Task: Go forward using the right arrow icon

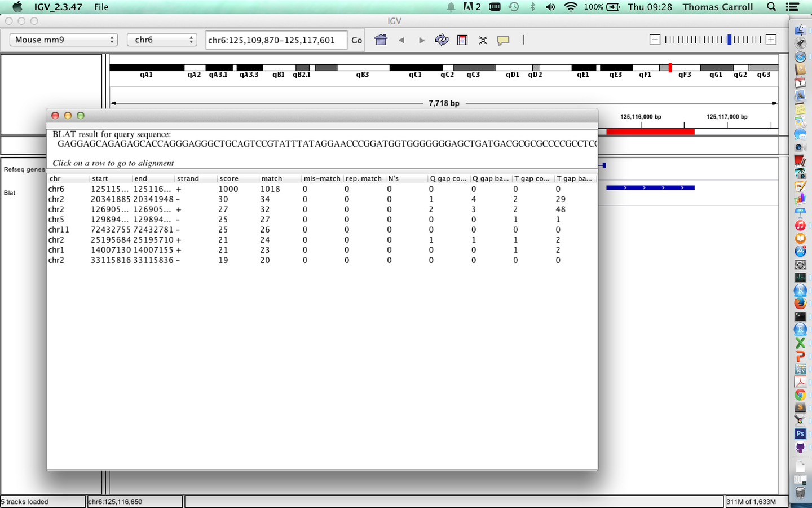Action: [x=421, y=40]
